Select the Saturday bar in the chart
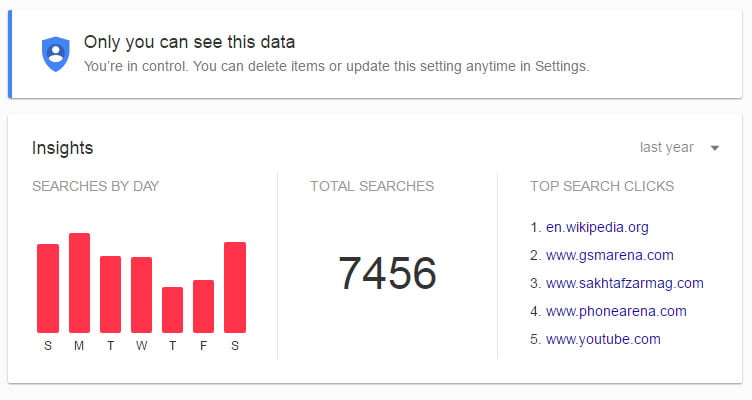The height and width of the screenshot is (400, 752). 235,287
